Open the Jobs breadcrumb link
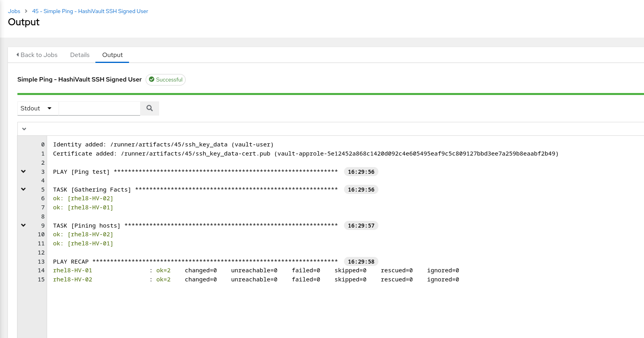 [14, 11]
